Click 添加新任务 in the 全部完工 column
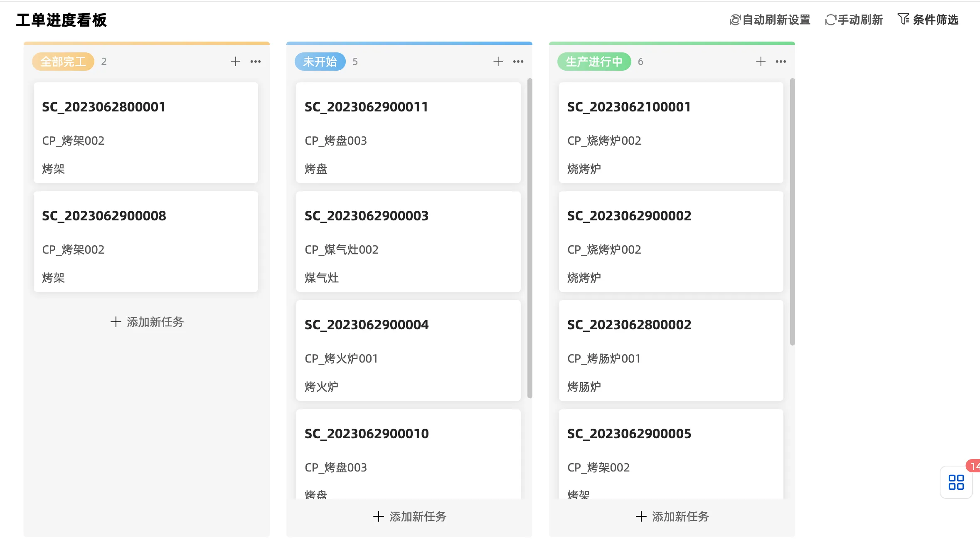 tap(147, 322)
